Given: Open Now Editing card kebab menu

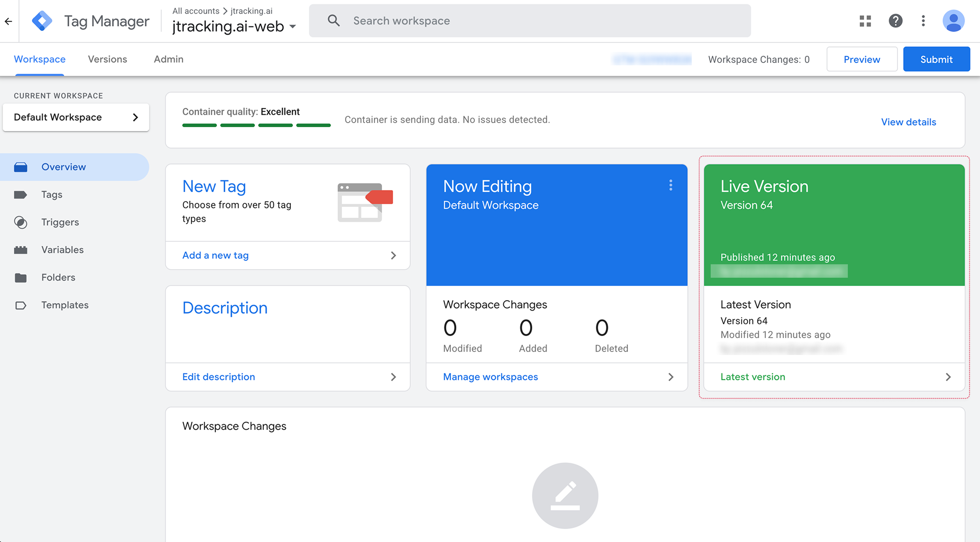Looking at the screenshot, I should pyautogui.click(x=671, y=185).
